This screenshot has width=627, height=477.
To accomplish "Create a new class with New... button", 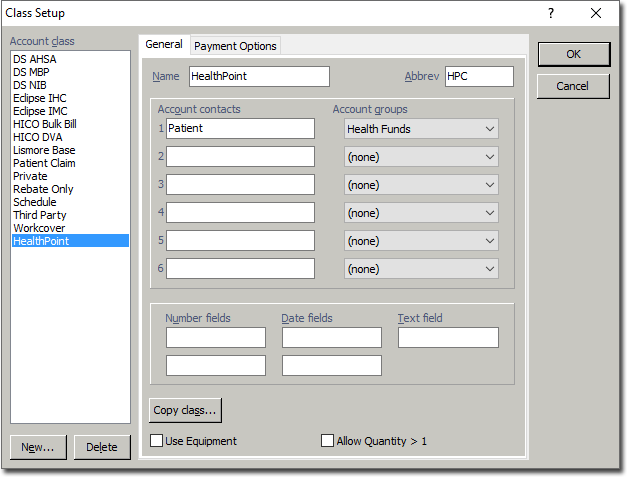I will (x=38, y=447).
